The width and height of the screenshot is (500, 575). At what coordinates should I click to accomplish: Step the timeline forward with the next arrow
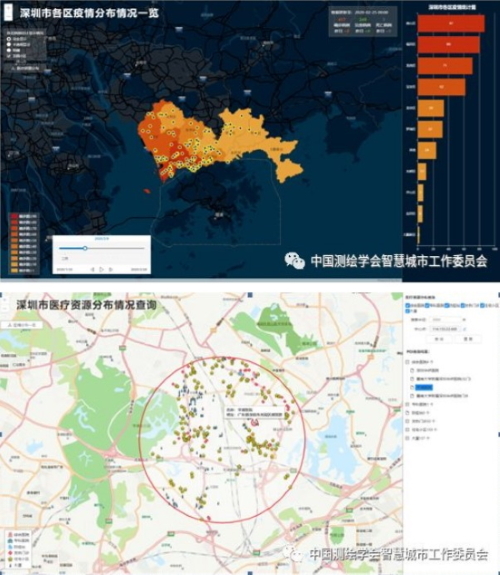[x=111, y=270]
